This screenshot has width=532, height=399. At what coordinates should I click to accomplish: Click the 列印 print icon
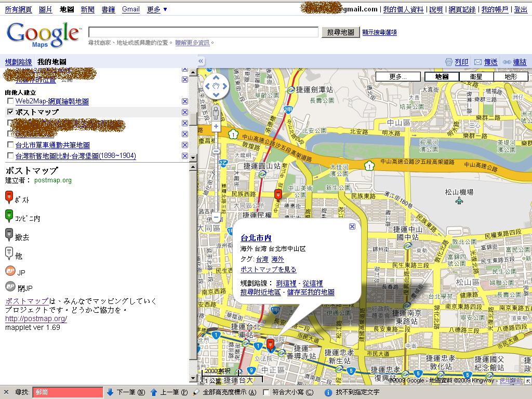[448, 62]
